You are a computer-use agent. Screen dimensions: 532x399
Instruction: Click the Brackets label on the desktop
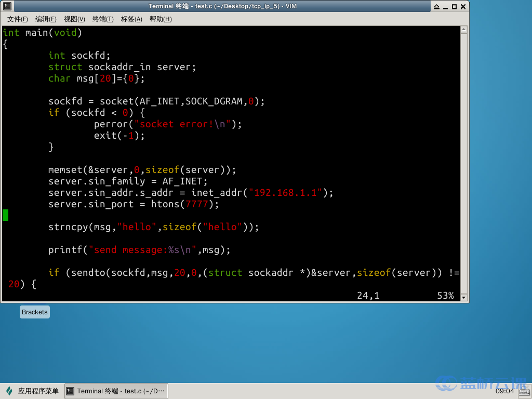tap(35, 312)
